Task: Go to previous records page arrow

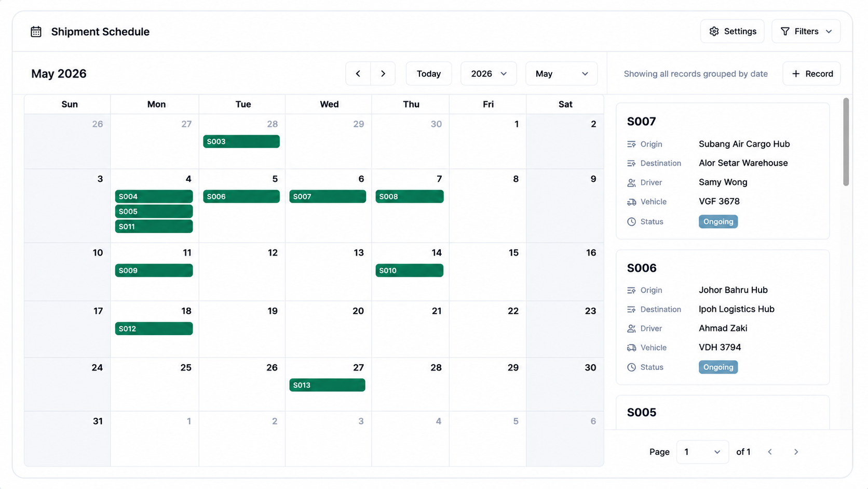Action: (x=770, y=452)
